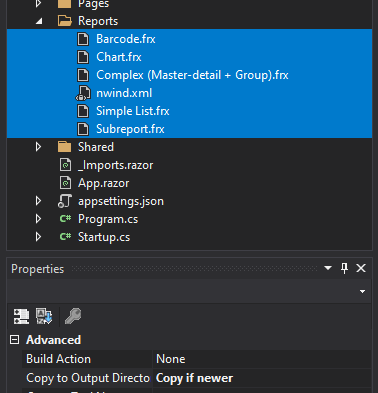Select Complex (Master-detail + Group).frx
The height and width of the screenshot is (393, 378).
coord(192,75)
